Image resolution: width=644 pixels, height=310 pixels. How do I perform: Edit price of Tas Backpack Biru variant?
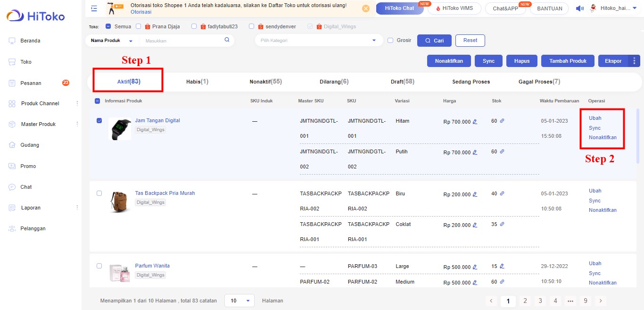click(x=475, y=194)
